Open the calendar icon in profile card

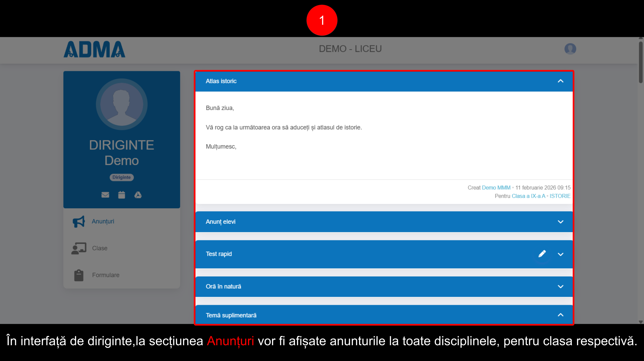[122, 195]
